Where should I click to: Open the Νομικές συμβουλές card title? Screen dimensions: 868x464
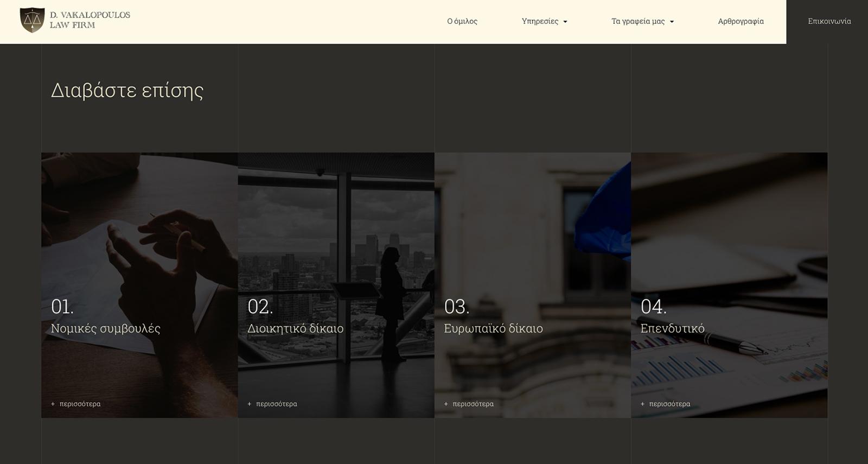pyautogui.click(x=106, y=328)
